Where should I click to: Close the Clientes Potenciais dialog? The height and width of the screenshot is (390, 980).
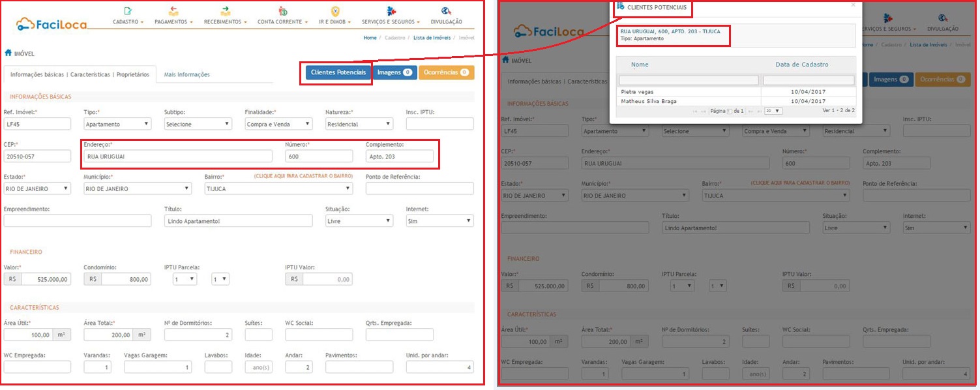click(854, 5)
